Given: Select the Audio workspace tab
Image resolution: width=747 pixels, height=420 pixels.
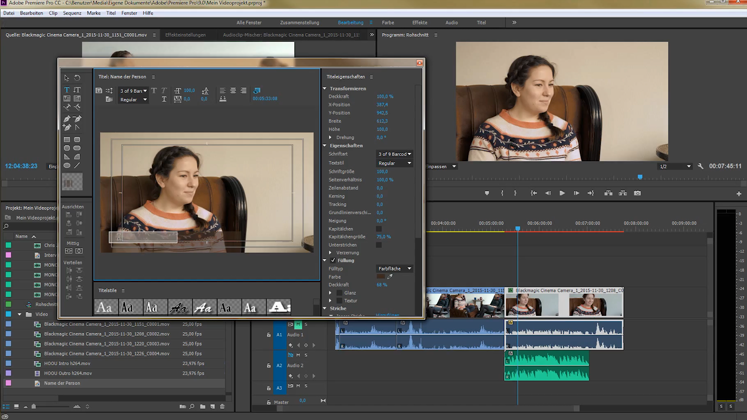Looking at the screenshot, I should (451, 21).
